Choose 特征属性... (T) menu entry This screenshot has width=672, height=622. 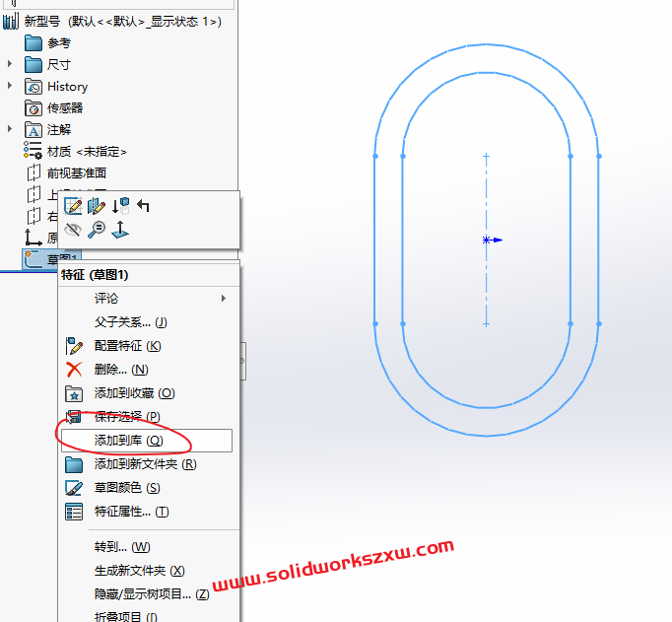(147, 512)
